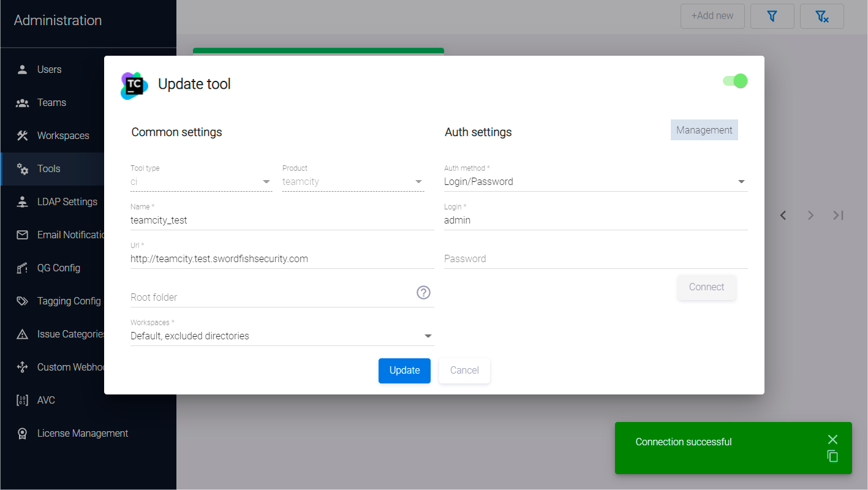Dismiss the Connection successful notification
Image resolution: width=868 pixels, height=490 pixels.
click(x=832, y=439)
